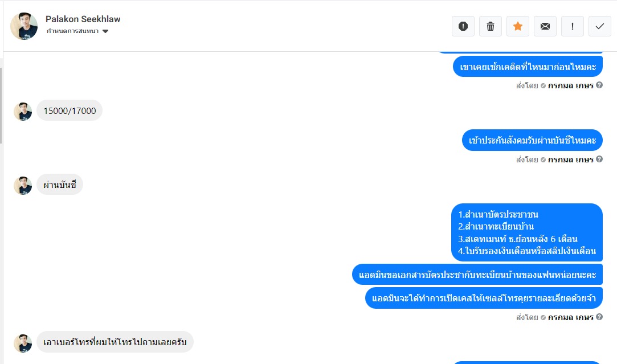
Task: Click the help icon under the เปิดเคส message
Action: (599, 317)
